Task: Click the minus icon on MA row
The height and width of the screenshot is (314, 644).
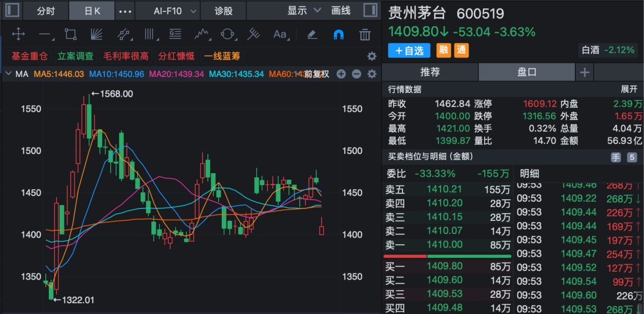Action: coord(357,74)
